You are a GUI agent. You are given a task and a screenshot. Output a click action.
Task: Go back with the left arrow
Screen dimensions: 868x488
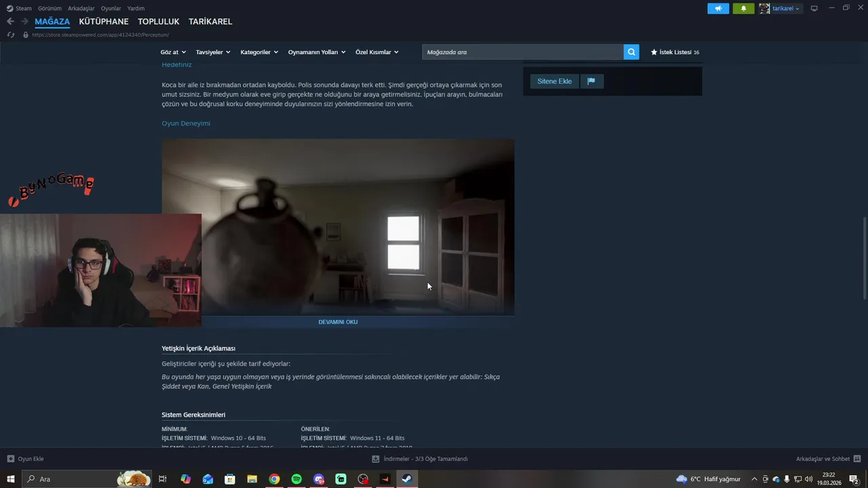coord(10,22)
